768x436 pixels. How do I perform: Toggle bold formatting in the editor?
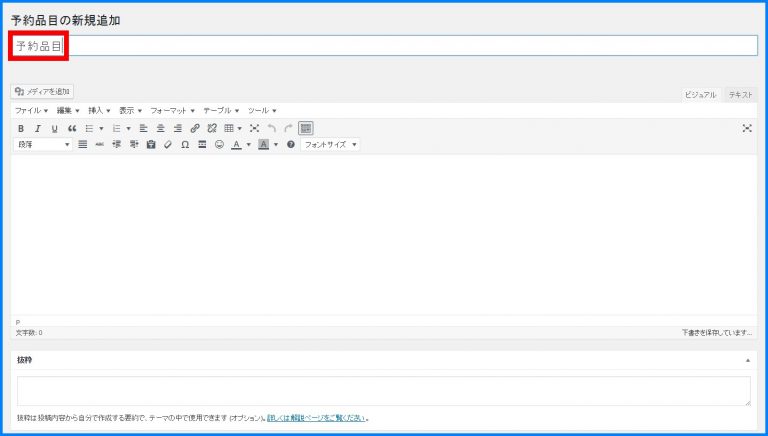click(x=21, y=128)
